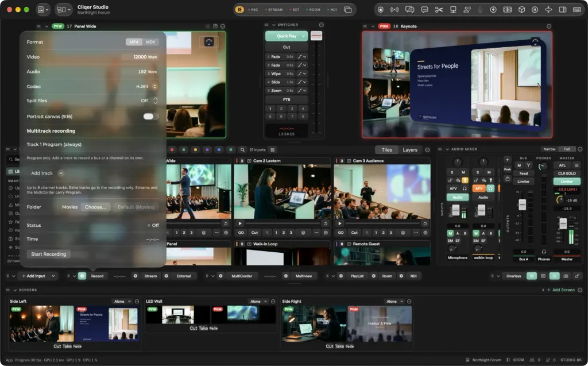Click the headphones button on walkin-loop channel
588x366 pixels.
click(x=490, y=188)
